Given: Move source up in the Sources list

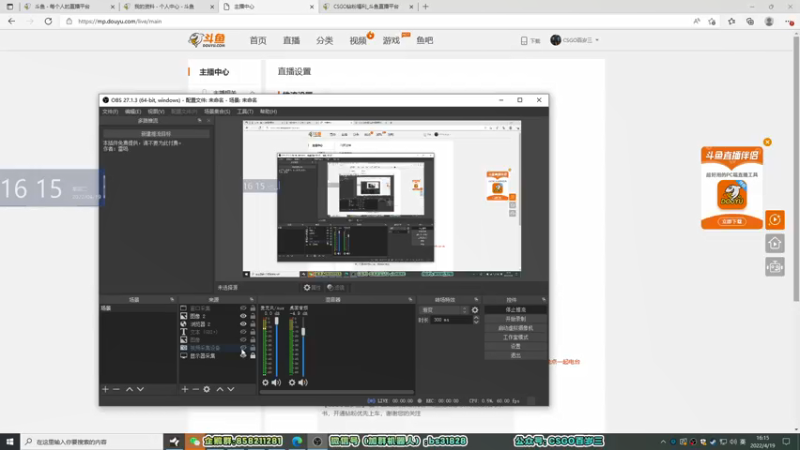Looking at the screenshot, I should pos(220,389).
